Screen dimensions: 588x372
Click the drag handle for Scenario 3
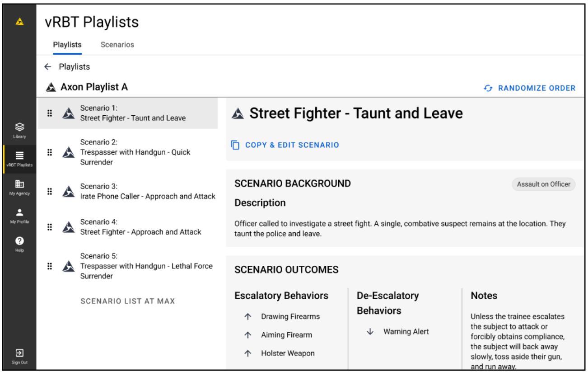50,192
